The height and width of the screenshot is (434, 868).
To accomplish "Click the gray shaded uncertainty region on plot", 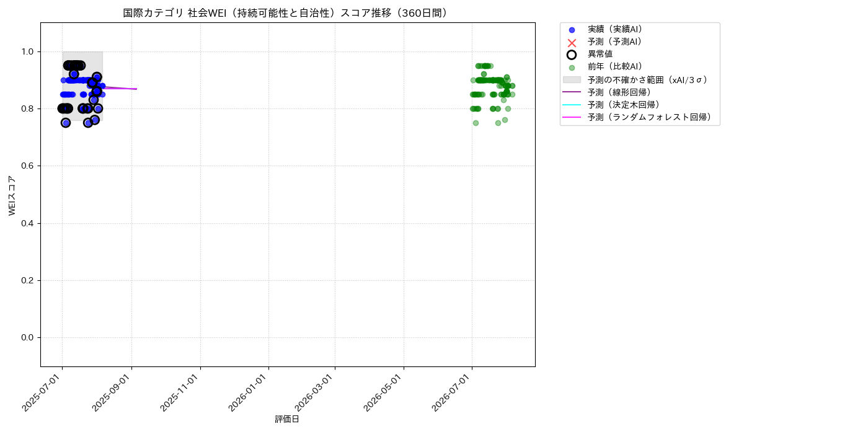I will [82, 86].
